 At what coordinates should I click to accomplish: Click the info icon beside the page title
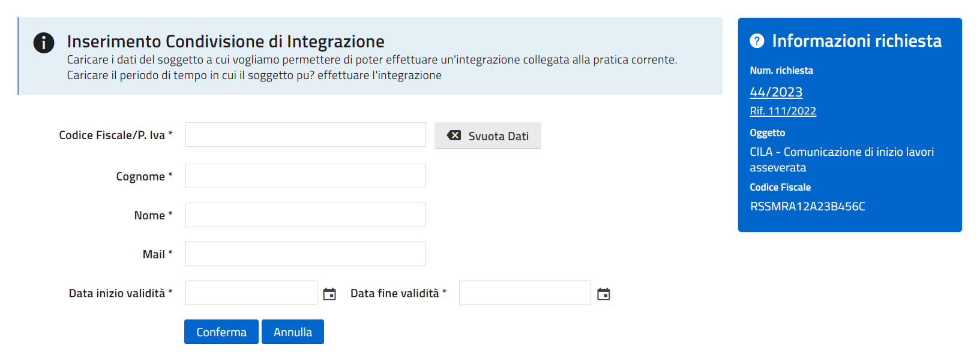point(44,43)
